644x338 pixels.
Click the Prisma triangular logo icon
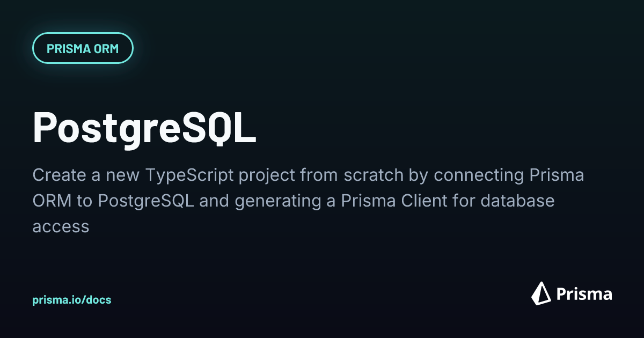click(541, 293)
